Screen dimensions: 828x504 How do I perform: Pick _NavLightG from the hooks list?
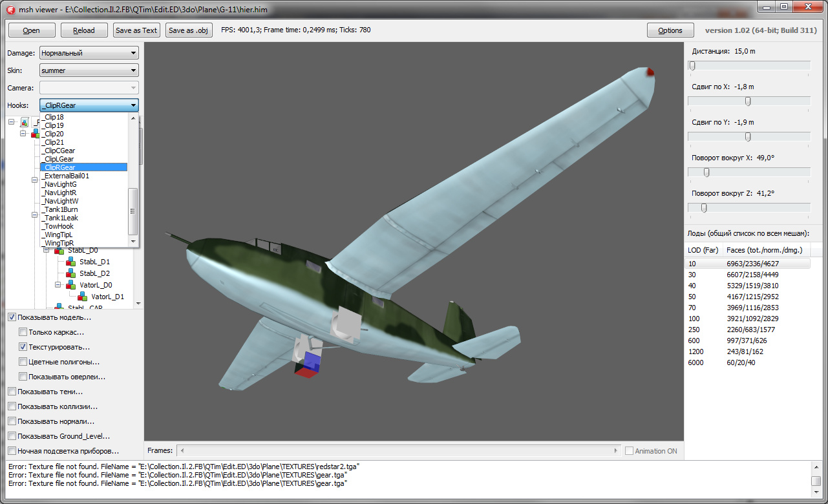[84, 184]
